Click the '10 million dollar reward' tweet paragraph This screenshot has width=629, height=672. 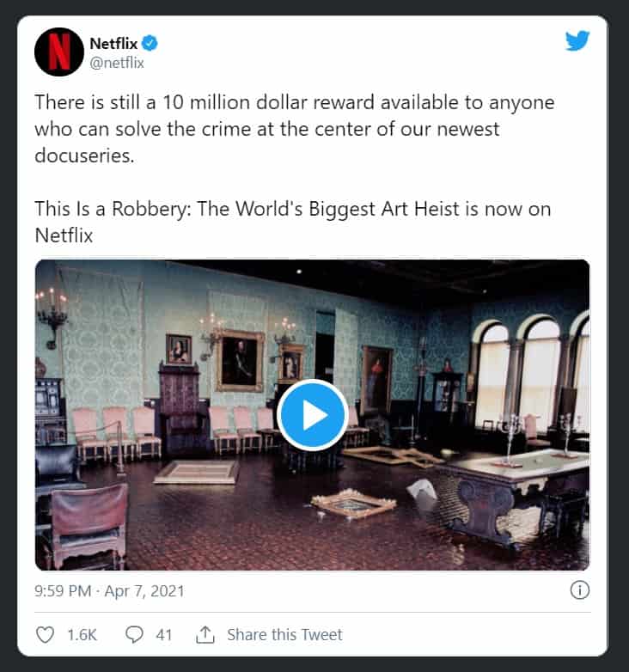295,129
